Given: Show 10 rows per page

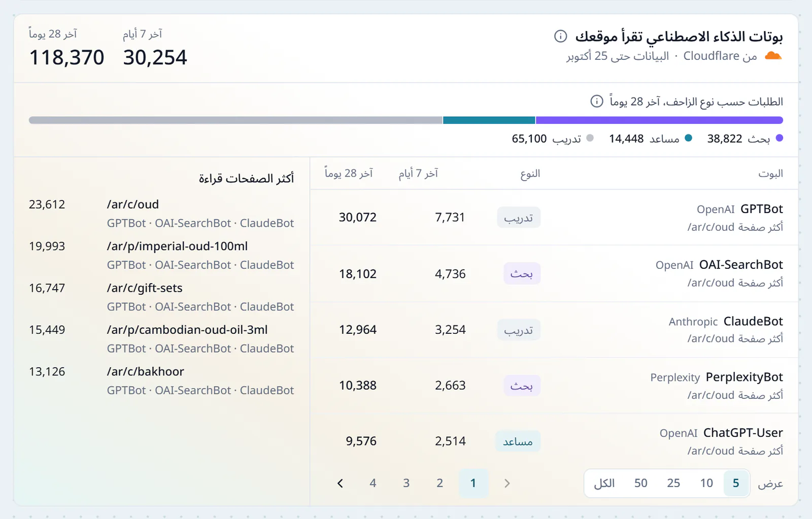Looking at the screenshot, I should (706, 483).
